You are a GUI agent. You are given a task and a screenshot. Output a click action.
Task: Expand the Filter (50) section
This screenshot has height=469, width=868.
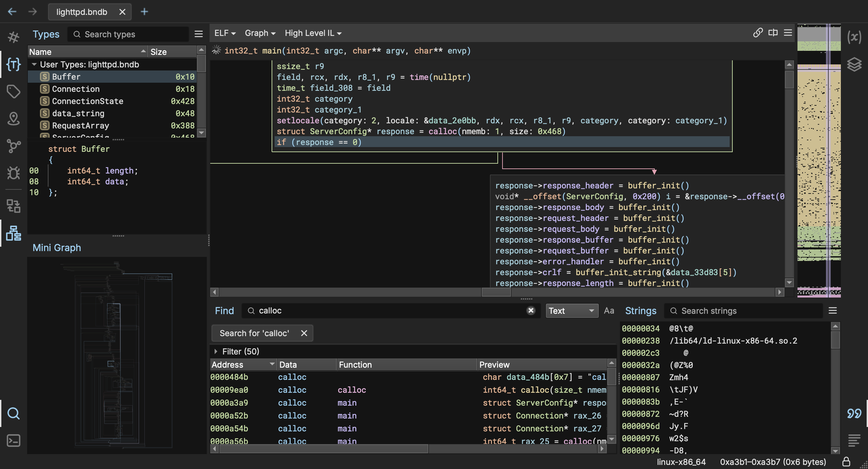tap(216, 351)
